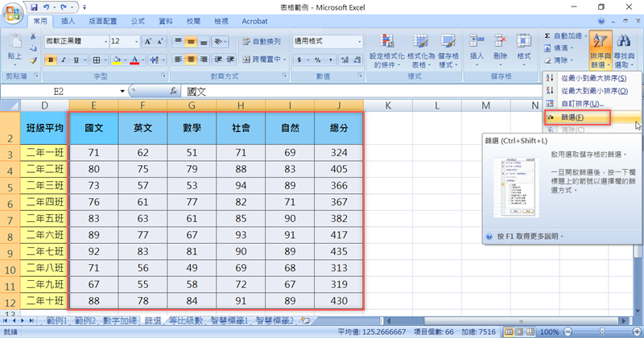The height and width of the screenshot is (338, 644).
Task: Click the Cut scissors icon
Action: (x=33, y=36)
